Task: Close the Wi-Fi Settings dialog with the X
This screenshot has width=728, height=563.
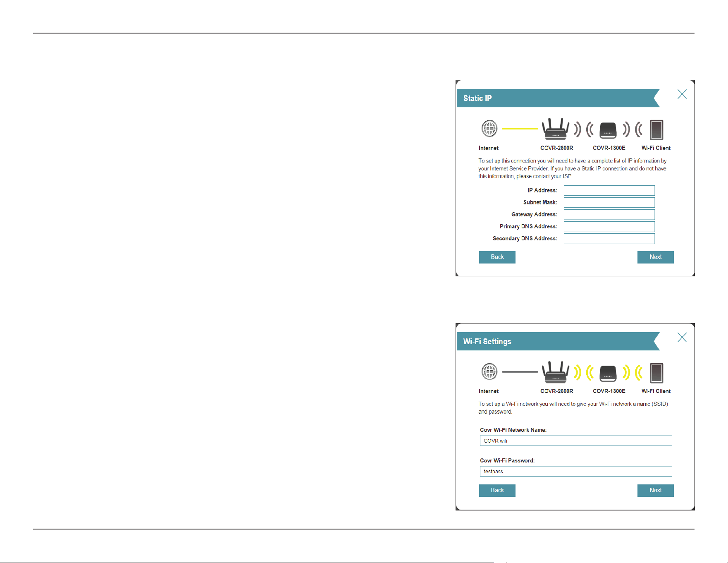Action: [682, 338]
